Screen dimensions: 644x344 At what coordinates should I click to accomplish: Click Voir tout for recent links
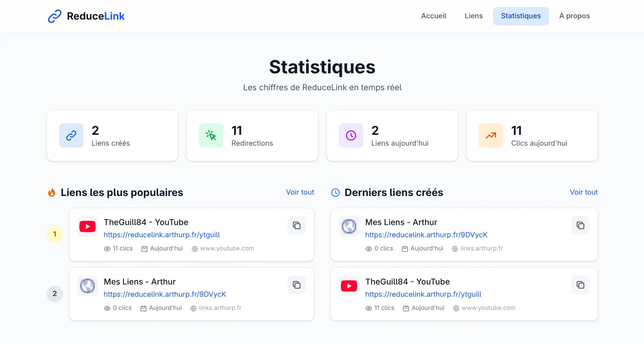pyautogui.click(x=584, y=192)
